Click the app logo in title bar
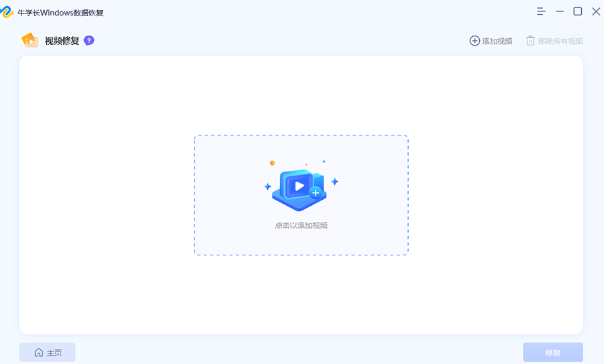The image size is (604, 364). pos(8,12)
